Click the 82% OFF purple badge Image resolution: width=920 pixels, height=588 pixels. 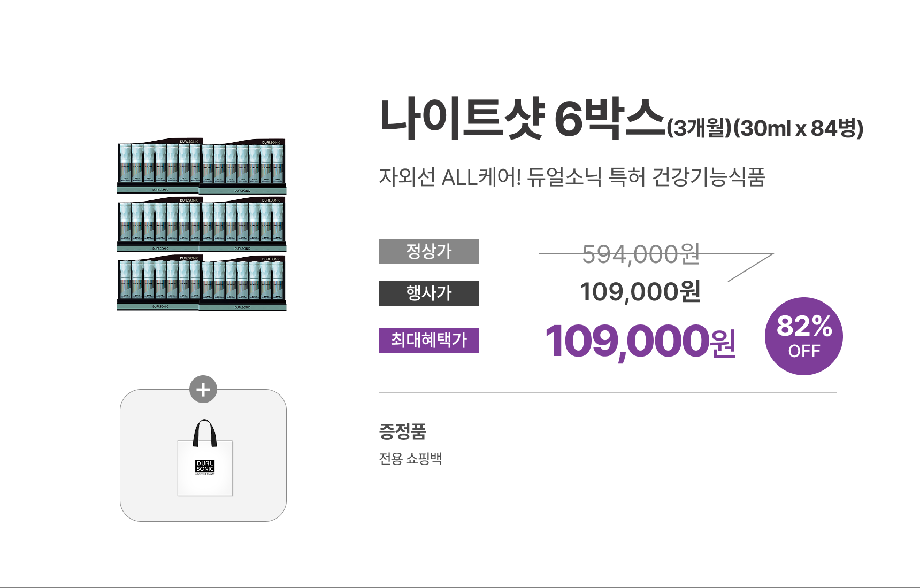click(x=803, y=336)
